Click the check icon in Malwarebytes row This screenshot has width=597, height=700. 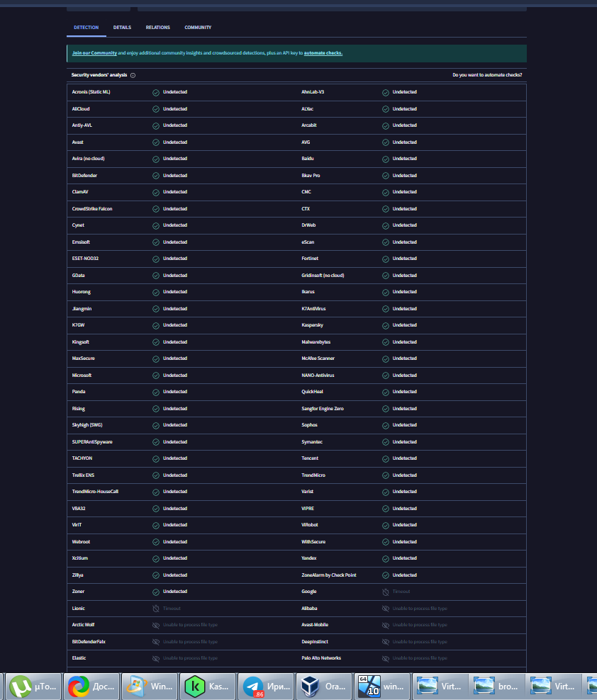click(386, 342)
